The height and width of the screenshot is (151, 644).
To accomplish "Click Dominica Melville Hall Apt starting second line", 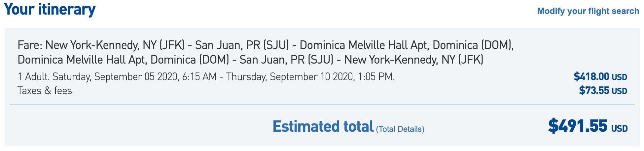I will click(x=82, y=60).
